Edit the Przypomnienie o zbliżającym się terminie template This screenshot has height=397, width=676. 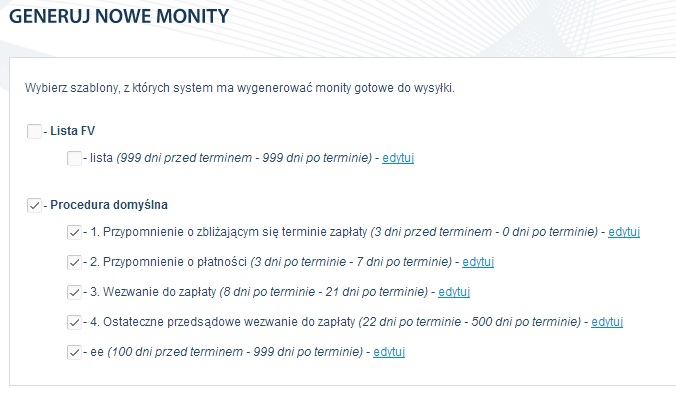(624, 232)
